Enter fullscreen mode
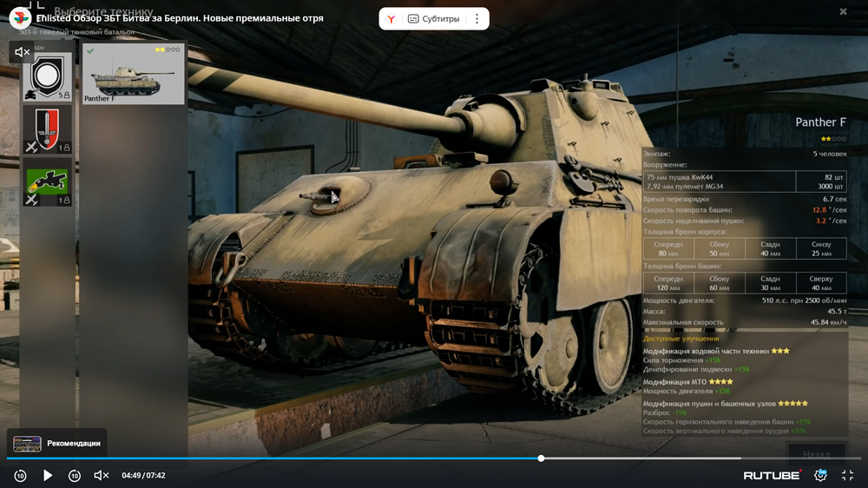The height and width of the screenshot is (488, 868). [848, 476]
